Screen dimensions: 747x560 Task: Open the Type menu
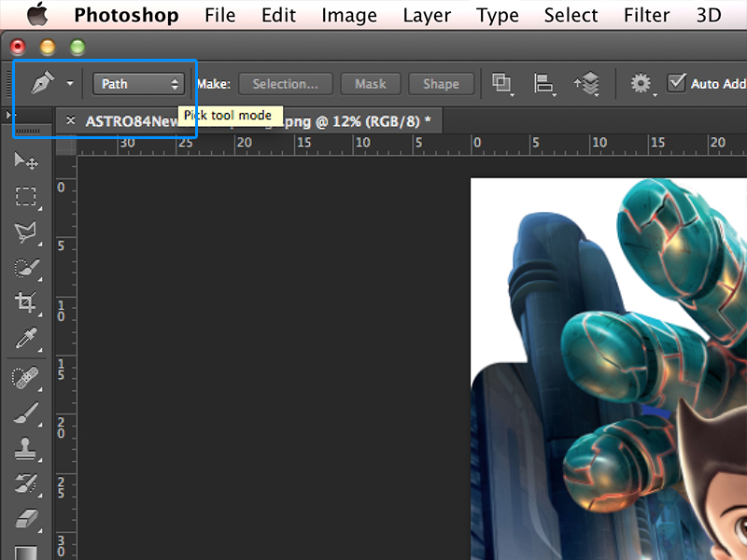(x=498, y=15)
